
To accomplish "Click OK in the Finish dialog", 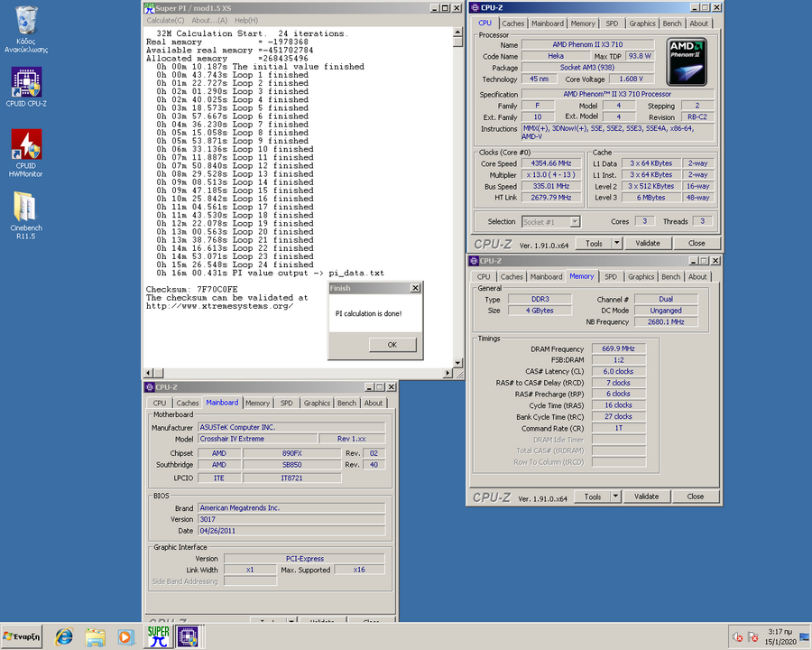I will point(392,345).
